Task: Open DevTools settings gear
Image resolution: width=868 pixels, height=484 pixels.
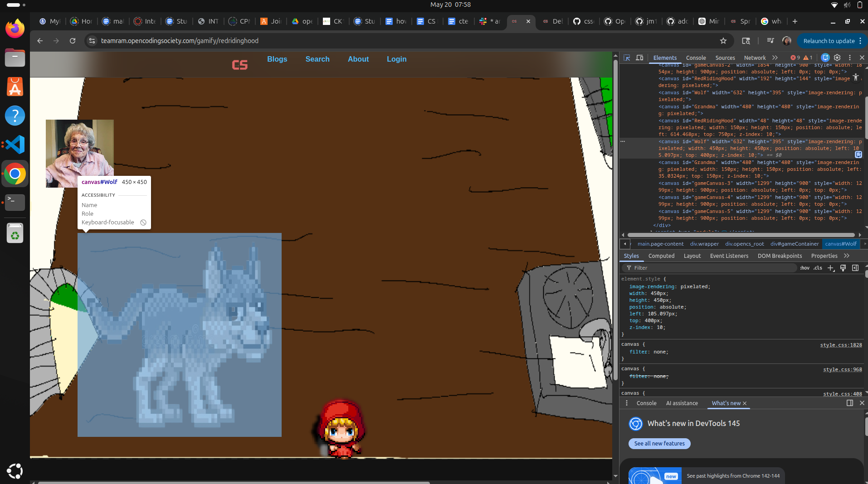Action: point(837,58)
